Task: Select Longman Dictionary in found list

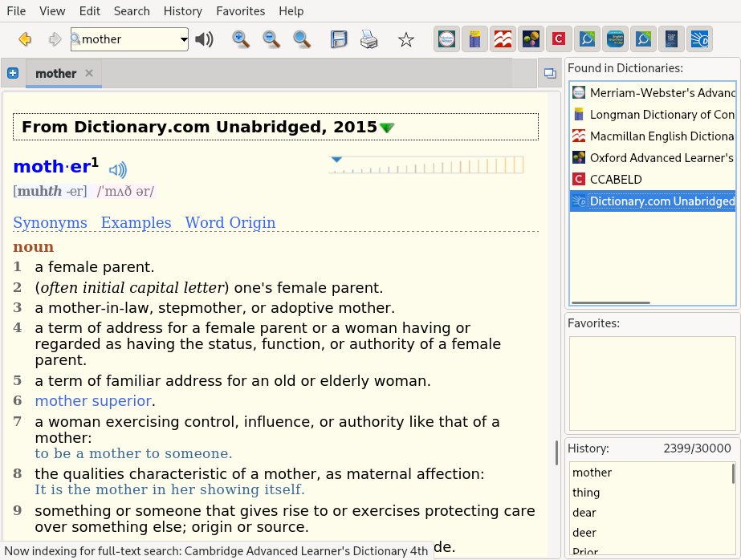Action: tap(653, 114)
